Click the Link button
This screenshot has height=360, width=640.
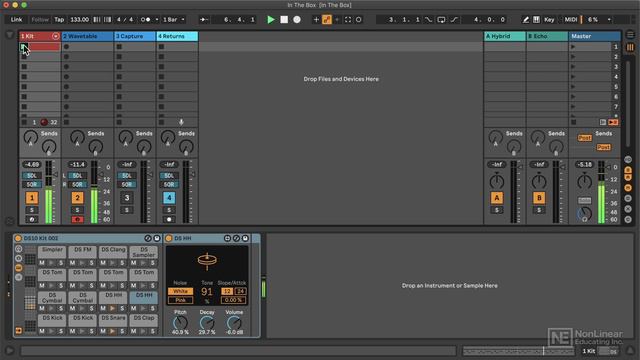[16, 20]
